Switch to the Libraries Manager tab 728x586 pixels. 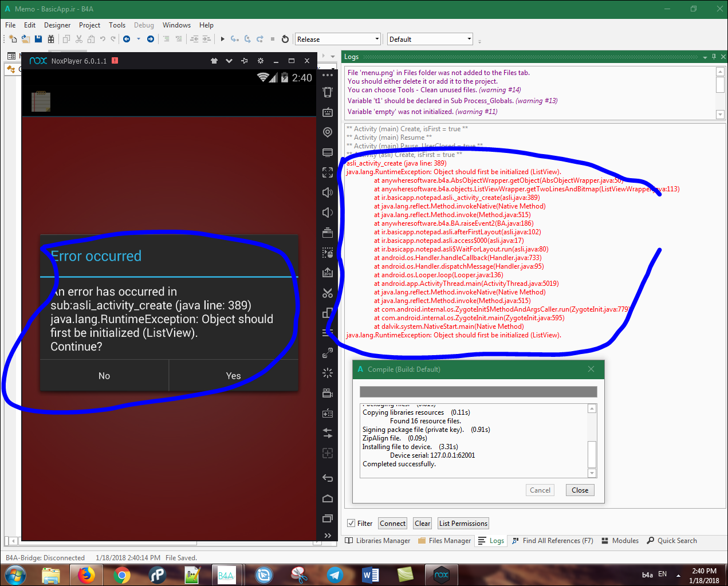point(378,541)
